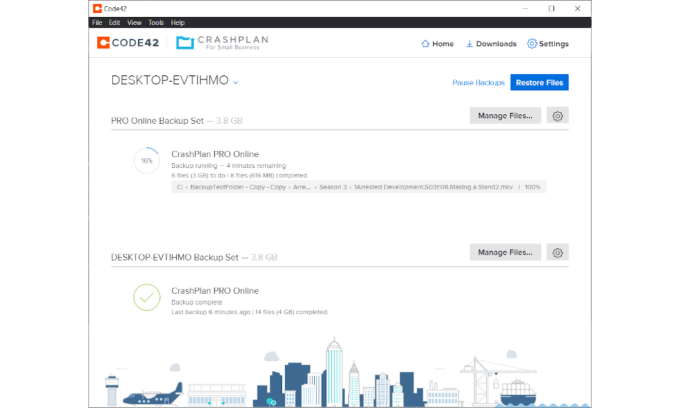Click the 'Backup running — 4 minutes remaining' text
The height and width of the screenshot is (408, 680).
[x=229, y=166]
